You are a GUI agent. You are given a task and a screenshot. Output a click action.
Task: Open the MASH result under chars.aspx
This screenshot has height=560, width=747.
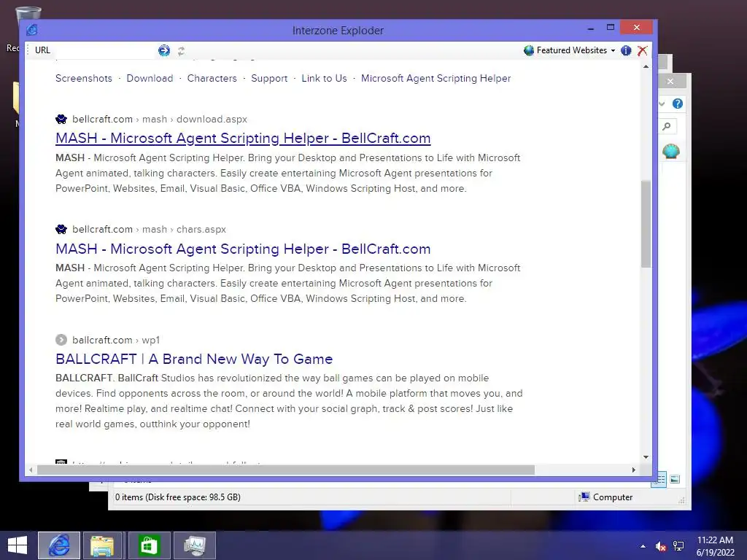pos(243,249)
